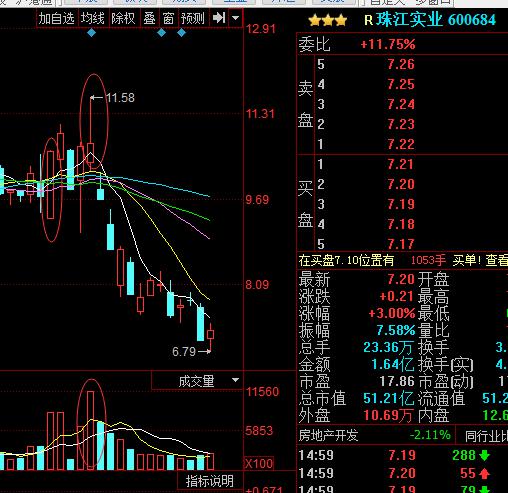
Task: Click the rightmost blue diamond event marker
Action: click(x=181, y=33)
